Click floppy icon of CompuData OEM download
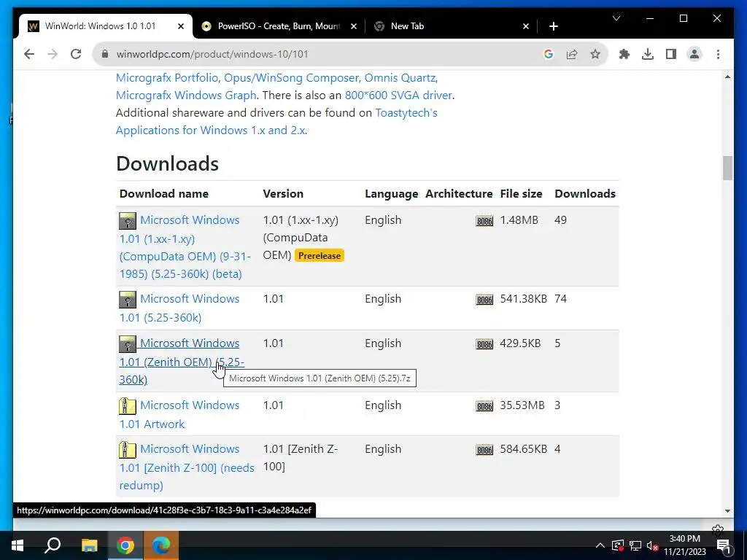This screenshot has height=560, width=747. point(127,221)
